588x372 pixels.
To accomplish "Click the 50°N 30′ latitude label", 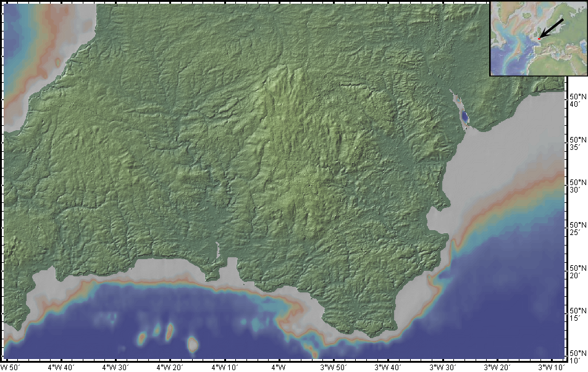I will pyautogui.click(x=577, y=186).
